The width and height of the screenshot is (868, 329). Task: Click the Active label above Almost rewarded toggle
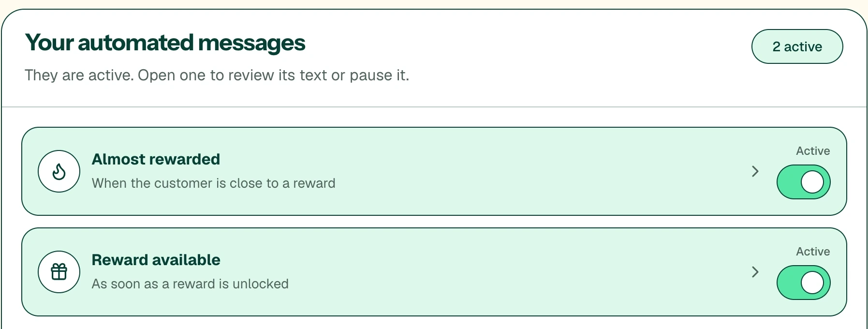point(813,151)
